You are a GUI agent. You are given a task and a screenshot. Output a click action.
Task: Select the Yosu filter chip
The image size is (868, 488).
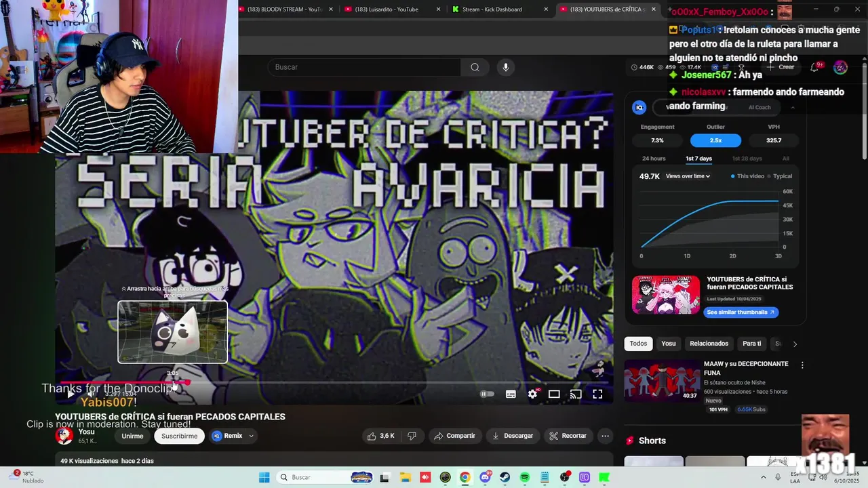(669, 344)
